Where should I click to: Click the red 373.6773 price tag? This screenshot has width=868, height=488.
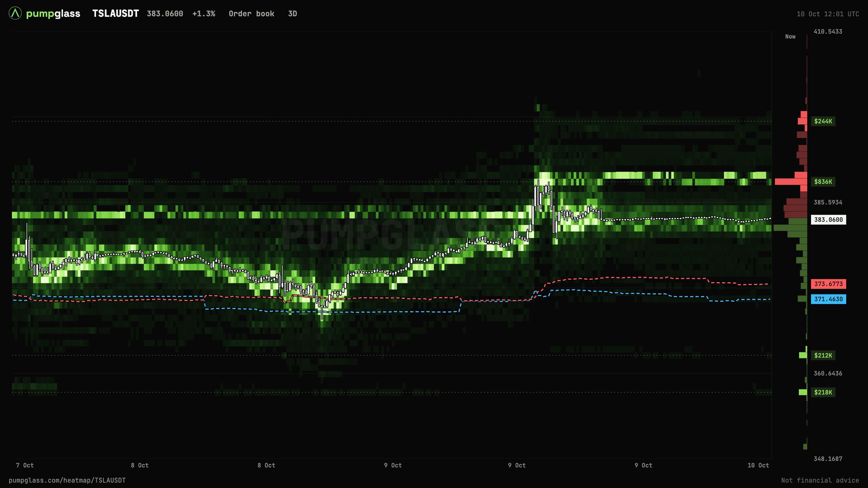[828, 284]
